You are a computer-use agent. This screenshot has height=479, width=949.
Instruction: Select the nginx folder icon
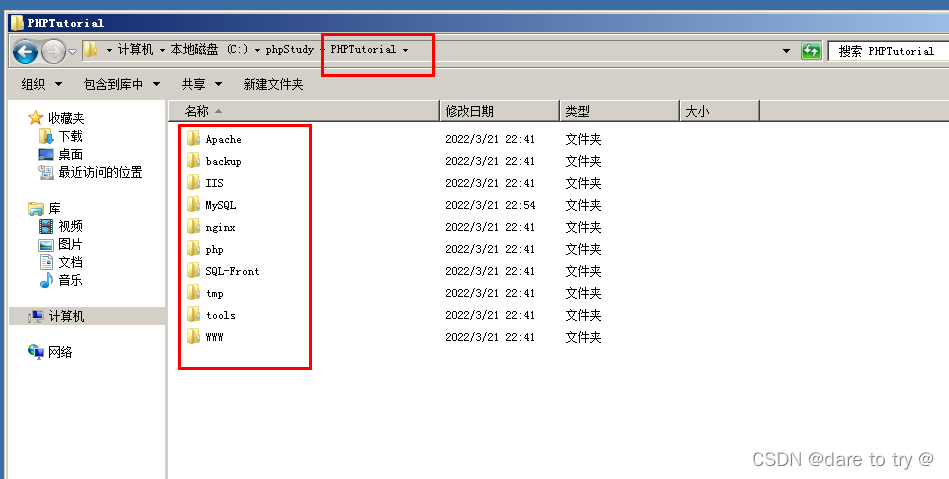[194, 226]
